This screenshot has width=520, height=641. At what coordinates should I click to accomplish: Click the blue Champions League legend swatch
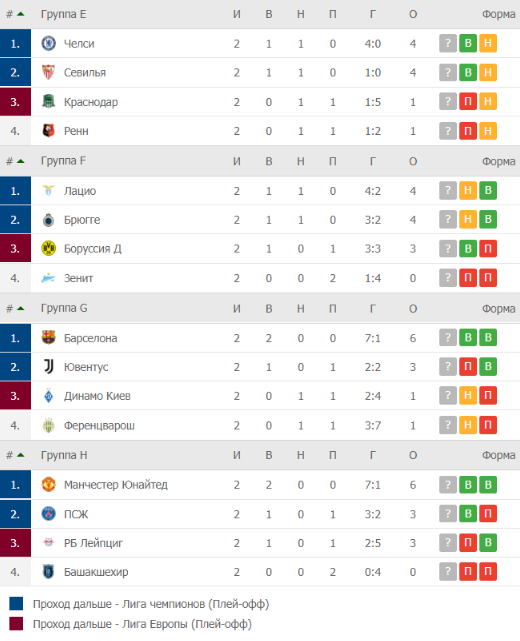point(16,604)
